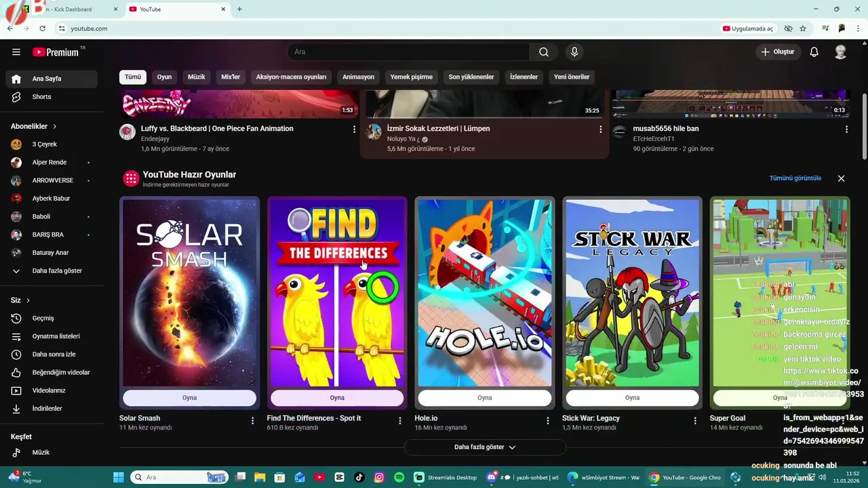
Task: Open the Ayberk Babur channel subscription
Action: 52,199
